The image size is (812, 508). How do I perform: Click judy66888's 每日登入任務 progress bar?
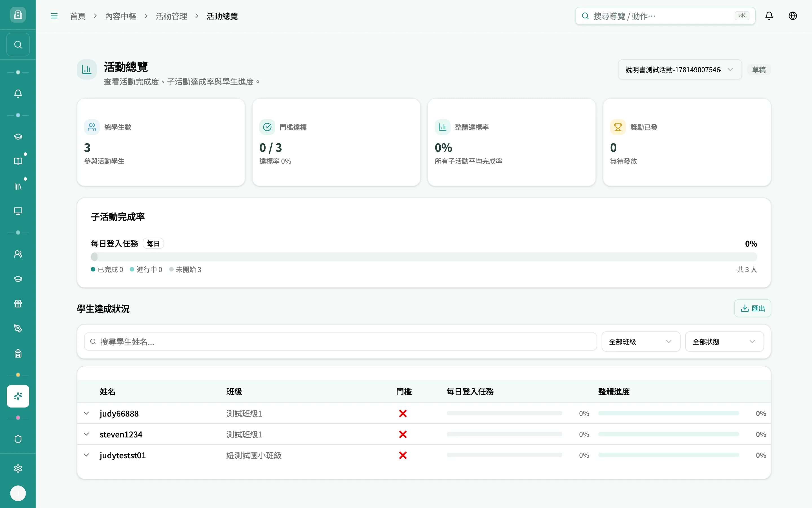[504, 413]
